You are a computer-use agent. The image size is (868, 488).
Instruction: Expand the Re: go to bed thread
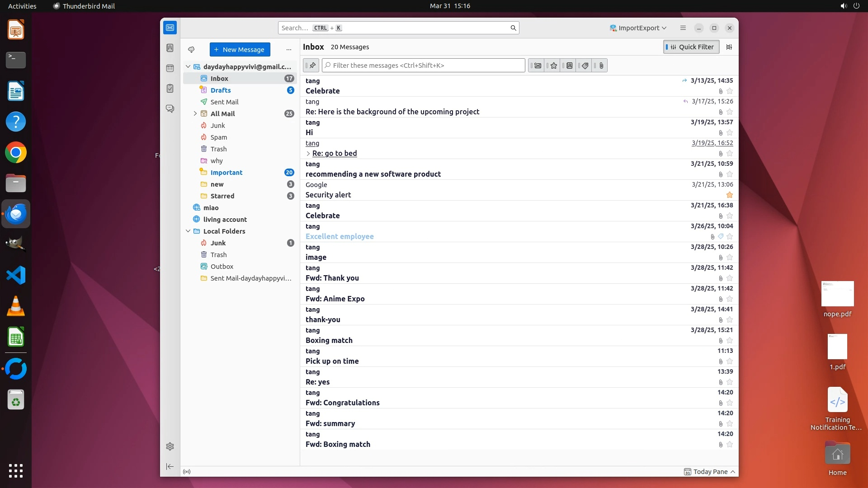(x=308, y=154)
